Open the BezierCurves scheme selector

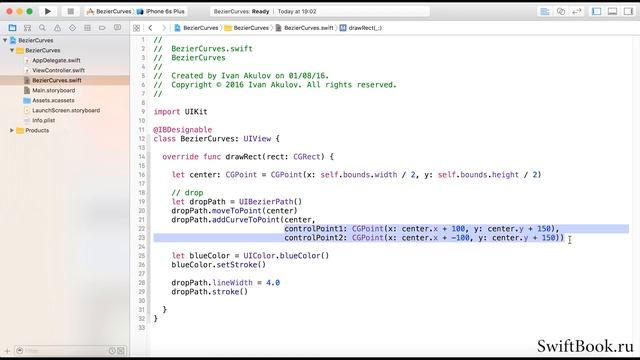109,11
